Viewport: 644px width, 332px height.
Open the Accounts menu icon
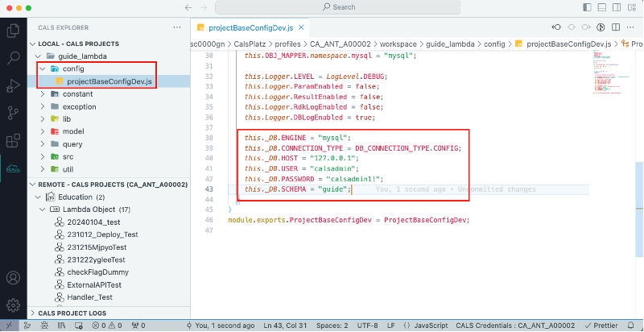click(13, 278)
